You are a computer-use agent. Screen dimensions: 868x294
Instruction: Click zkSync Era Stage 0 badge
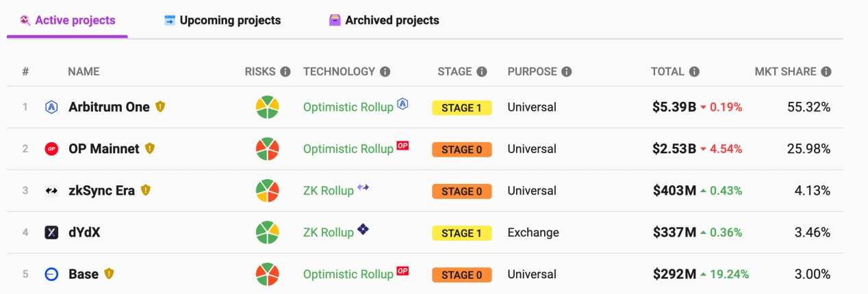(x=461, y=191)
